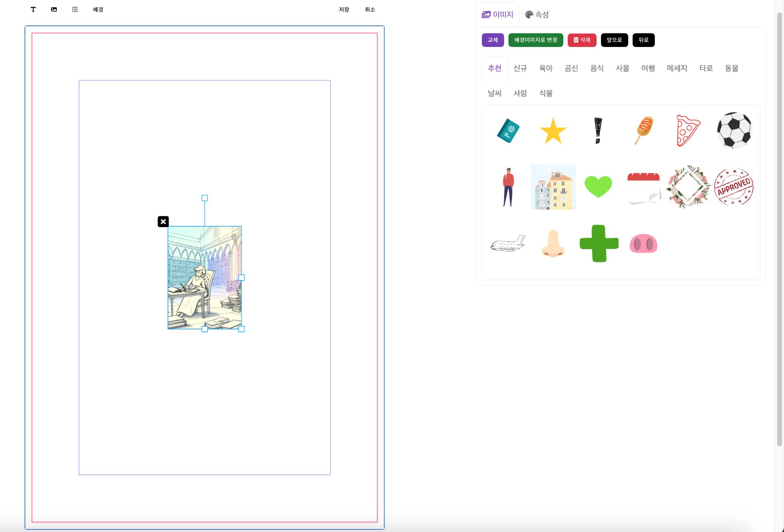Viewport: 784px width, 532px height.
Task: Click the black X remove image badge
Action: [163, 221]
